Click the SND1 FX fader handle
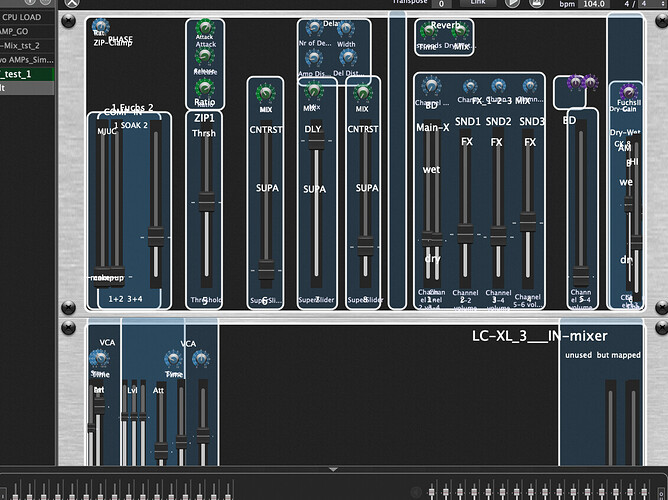668x500 pixels. [x=465, y=234]
